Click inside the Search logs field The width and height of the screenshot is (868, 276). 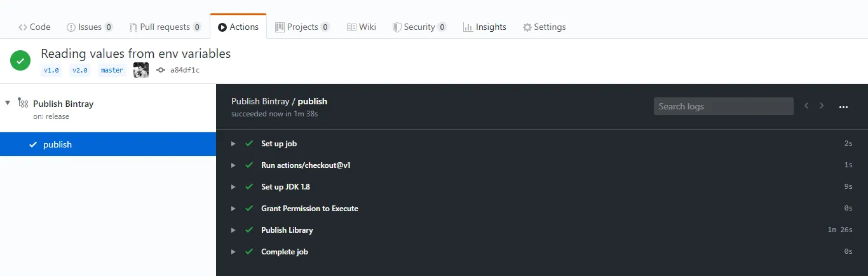[723, 106]
